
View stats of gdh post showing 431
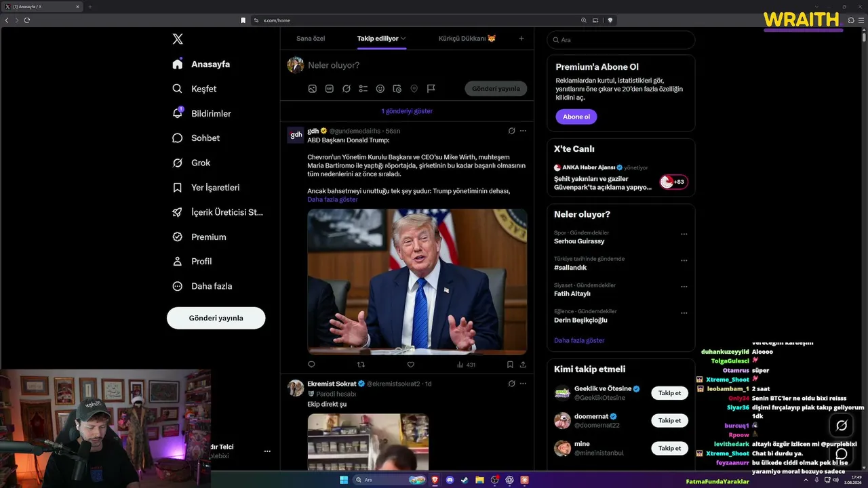[466, 365]
